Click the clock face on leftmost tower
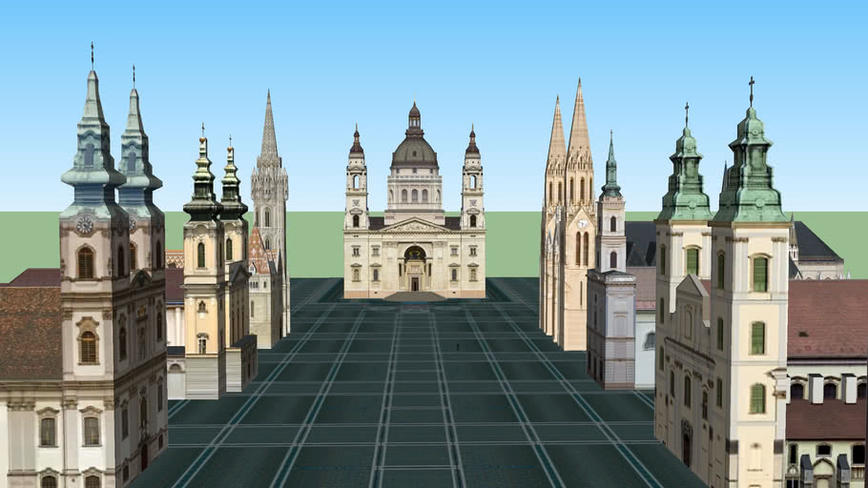 coord(85,225)
